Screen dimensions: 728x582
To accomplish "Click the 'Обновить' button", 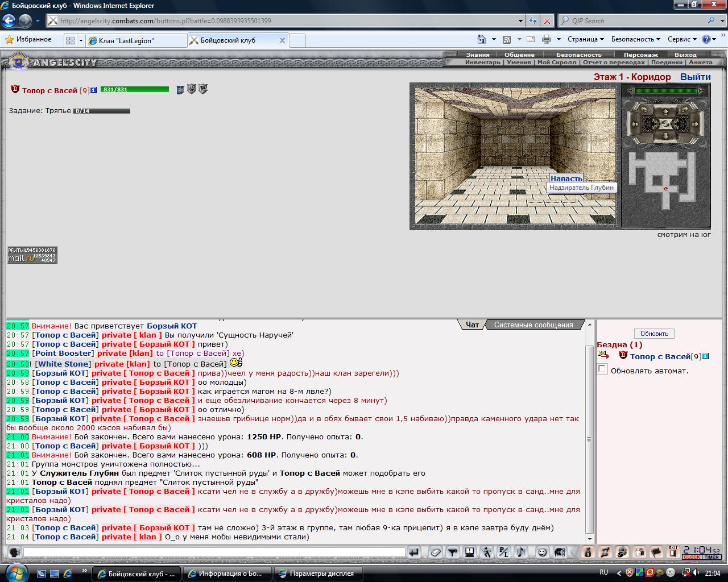I will [654, 334].
